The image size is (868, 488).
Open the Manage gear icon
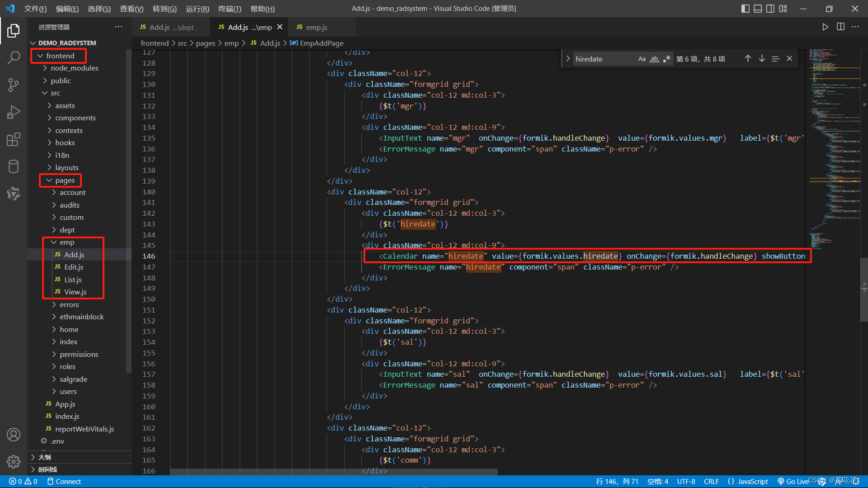[14, 461]
